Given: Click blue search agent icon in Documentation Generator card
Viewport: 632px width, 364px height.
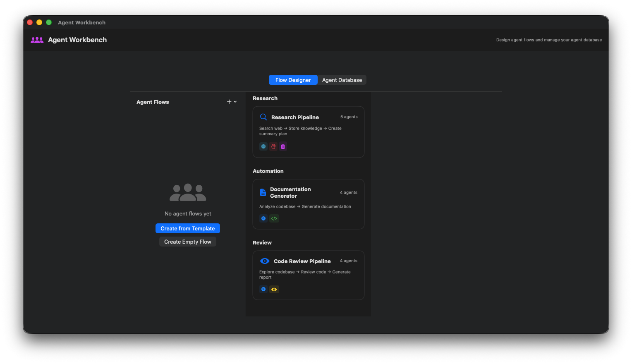Looking at the screenshot, I should click(x=263, y=218).
